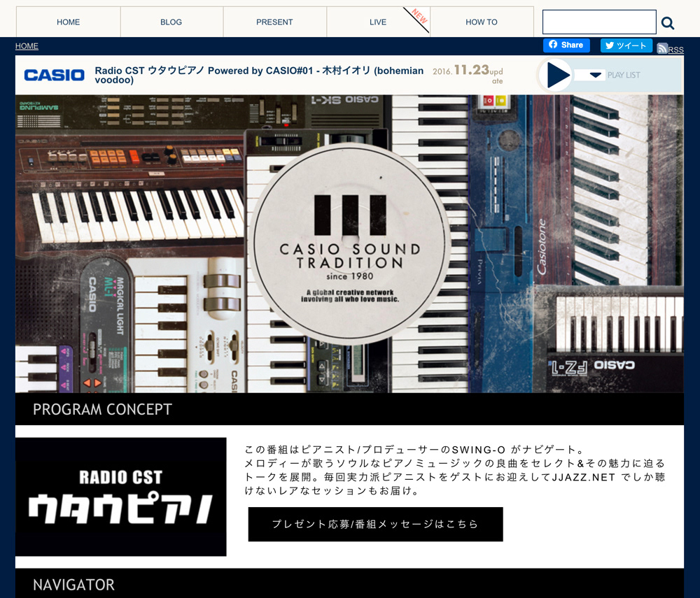Viewport: 700px width, 598px height.
Task: Open the LIVE menu item
Action: click(x=378, y=22)
